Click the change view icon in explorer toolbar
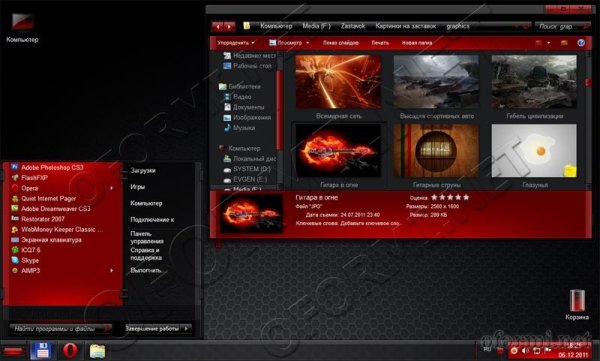 click(539, 42)
